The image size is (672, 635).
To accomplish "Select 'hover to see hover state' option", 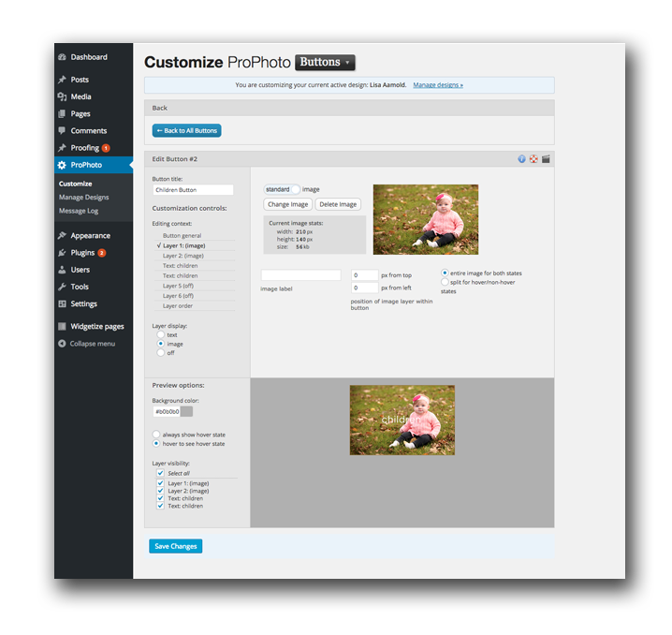I will pyautogui.click(x=156, y=443).
